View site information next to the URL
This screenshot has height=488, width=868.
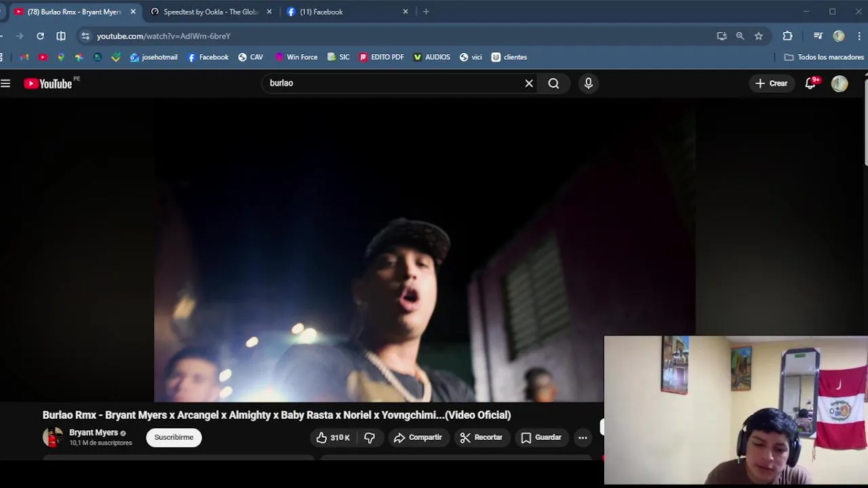pyautogui.click(x=85, y=36)
